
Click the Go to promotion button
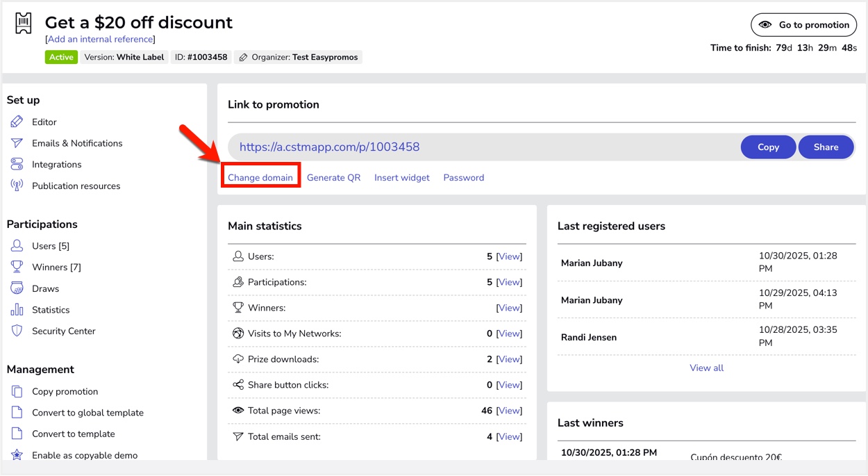tap(803, 25)
